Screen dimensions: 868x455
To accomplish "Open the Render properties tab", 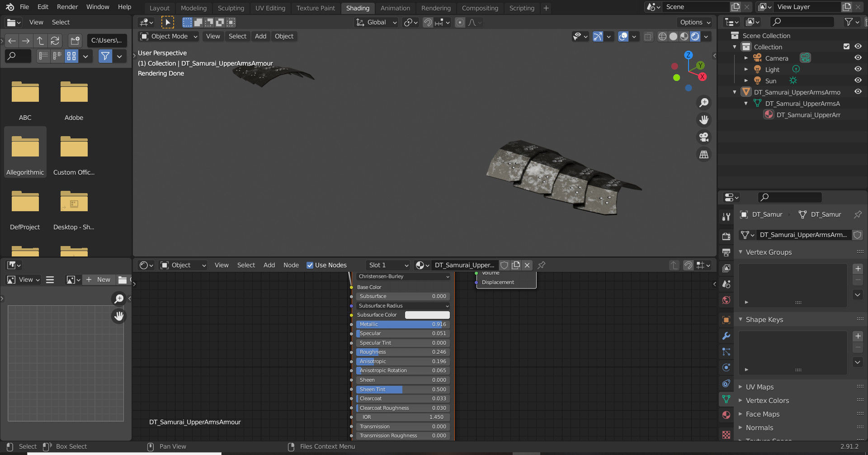I will coord(726,236).
